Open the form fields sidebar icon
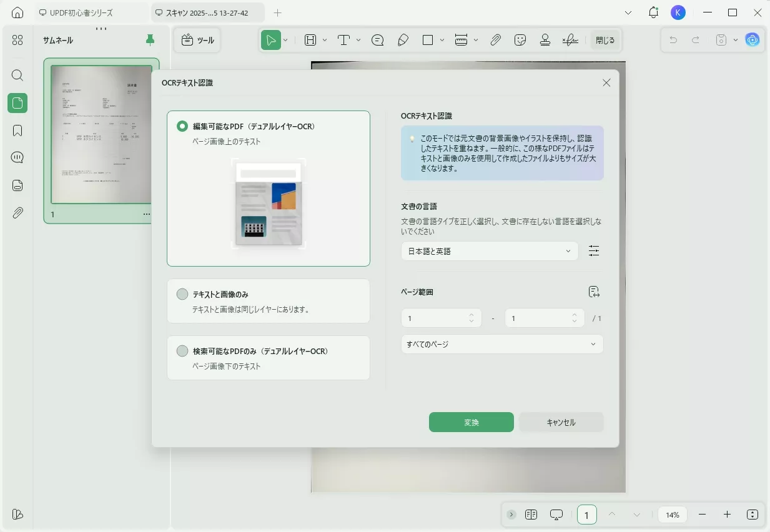 tap(17, 185)
